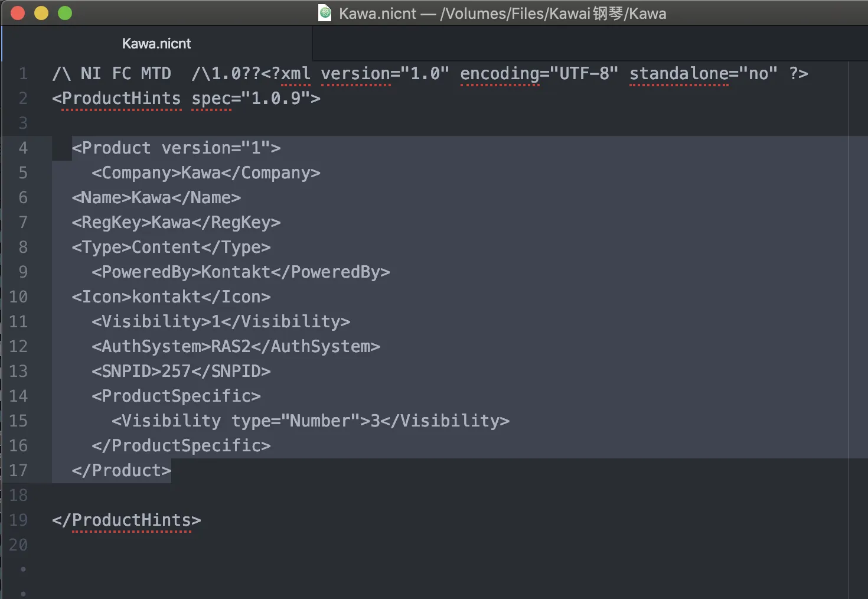
Task: Click the Visibility value 1 line
Action: (x=221, y=322)
